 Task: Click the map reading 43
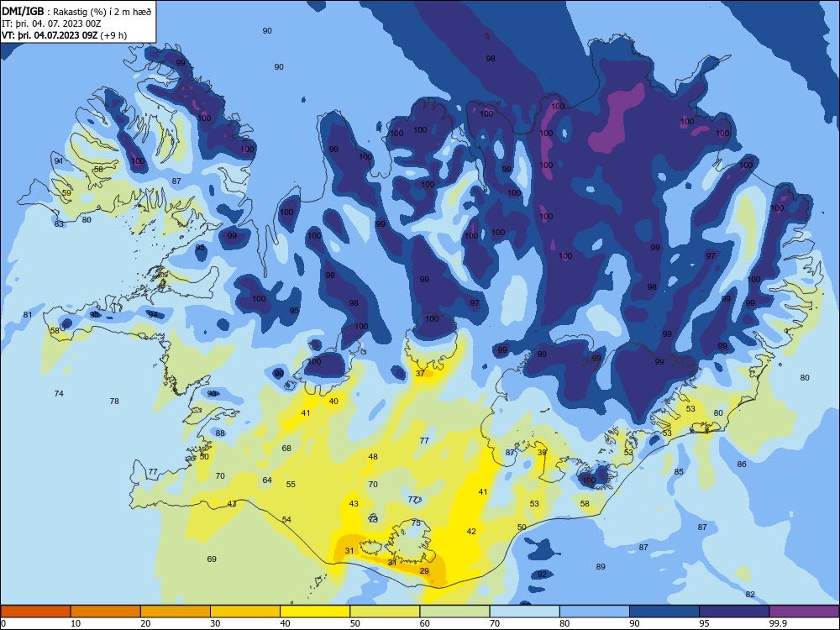(x=354, y=503)
